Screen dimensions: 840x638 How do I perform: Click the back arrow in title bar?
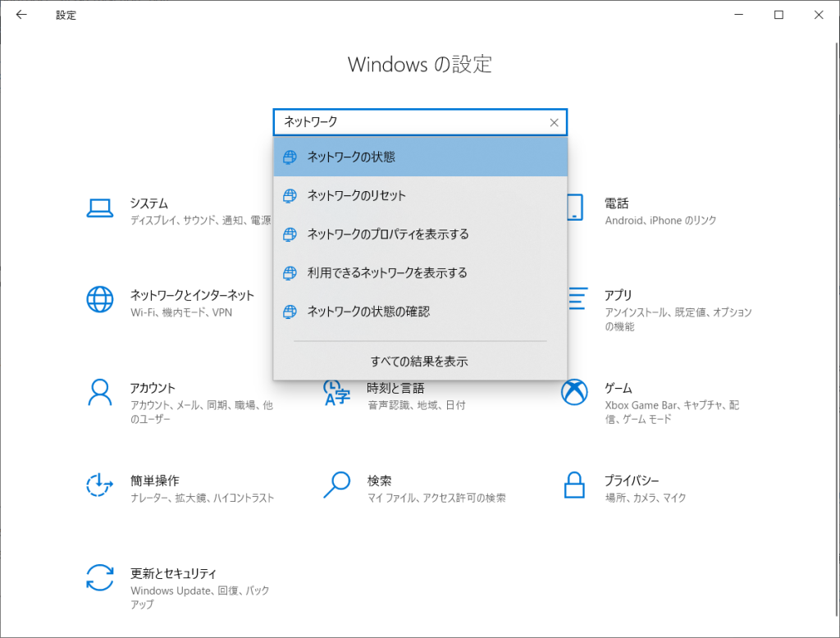(x=21, y=15)
